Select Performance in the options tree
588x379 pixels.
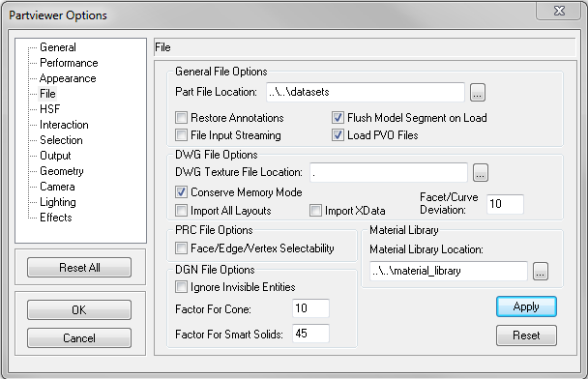click(x=69, y=63)
